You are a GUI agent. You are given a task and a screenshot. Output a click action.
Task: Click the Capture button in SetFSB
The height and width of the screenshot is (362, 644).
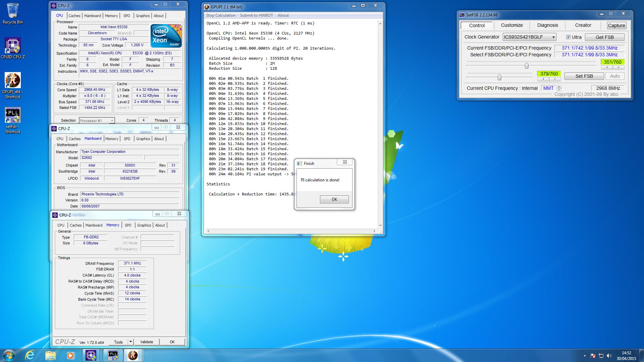[616, 25]
